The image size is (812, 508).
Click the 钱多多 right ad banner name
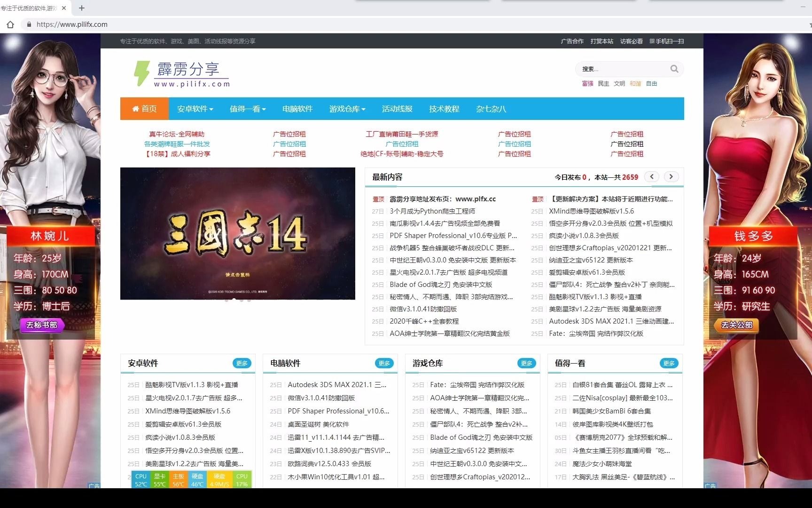tap(753, 236)
